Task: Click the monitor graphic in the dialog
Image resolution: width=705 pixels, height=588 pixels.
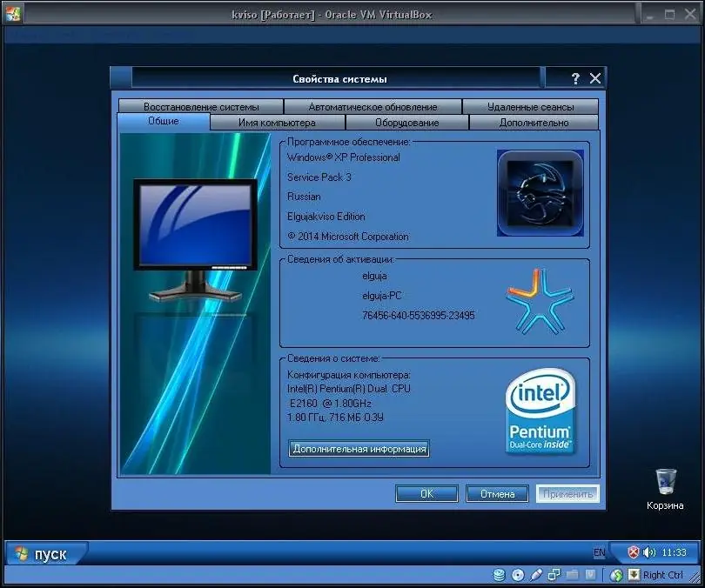Action: pos(195,228)
